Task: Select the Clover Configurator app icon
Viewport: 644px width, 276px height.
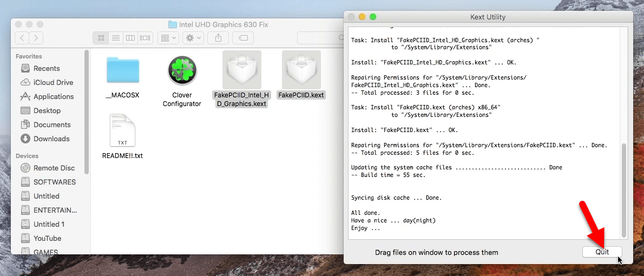Action: [x=182, y=70]
